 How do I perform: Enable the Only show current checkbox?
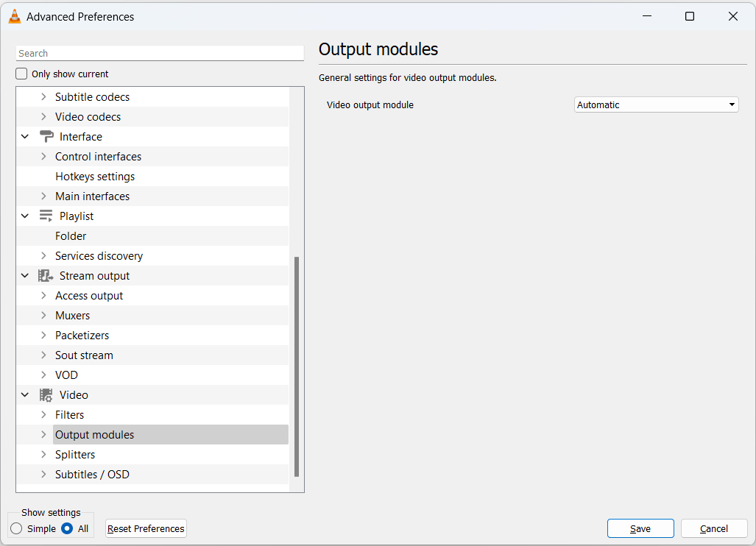[x=20, y=74]
